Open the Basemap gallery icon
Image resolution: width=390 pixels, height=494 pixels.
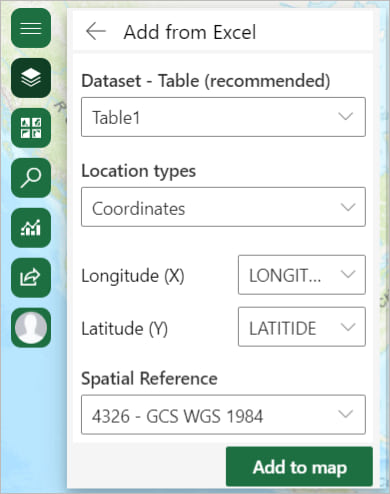click(31, 128)
